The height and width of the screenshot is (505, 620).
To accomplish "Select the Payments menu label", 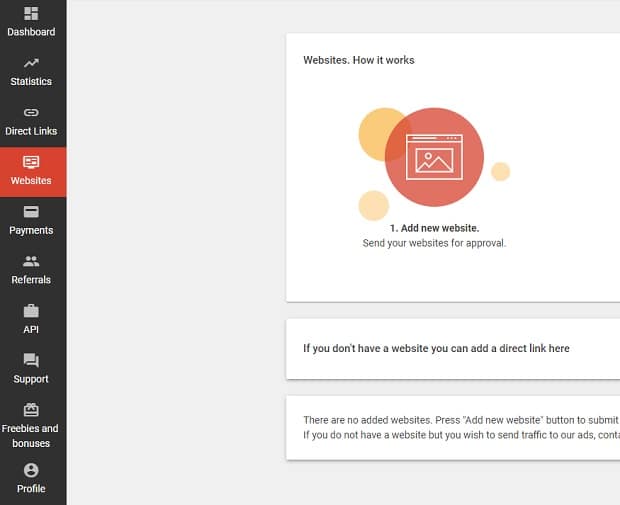I will [31, 231].
